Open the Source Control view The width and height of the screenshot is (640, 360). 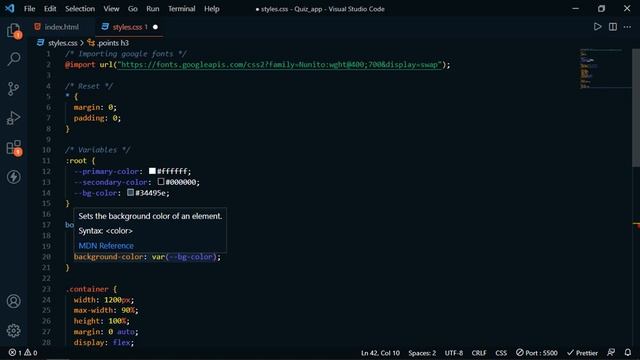[13, 89]
